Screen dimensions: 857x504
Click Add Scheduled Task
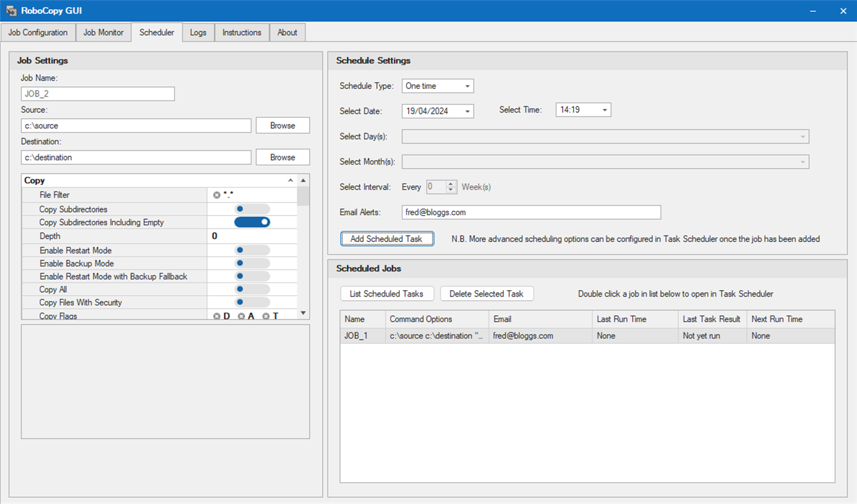pos(387,238)
